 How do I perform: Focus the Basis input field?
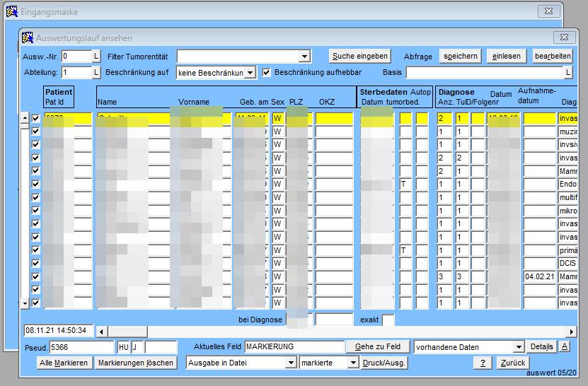tap(485, 72)
